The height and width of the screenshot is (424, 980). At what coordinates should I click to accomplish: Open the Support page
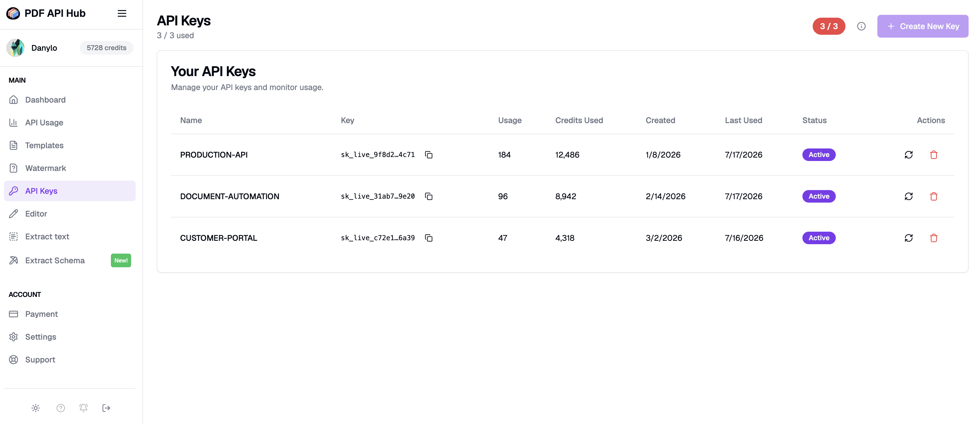click(70, 360)
